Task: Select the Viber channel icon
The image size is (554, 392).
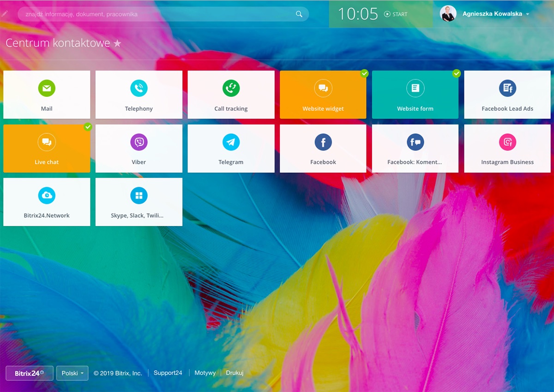Action: (x=138, y=142)
